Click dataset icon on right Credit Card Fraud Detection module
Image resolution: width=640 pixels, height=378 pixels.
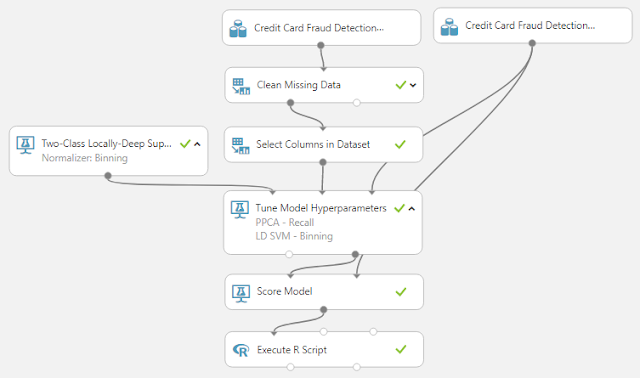point(449,27)
